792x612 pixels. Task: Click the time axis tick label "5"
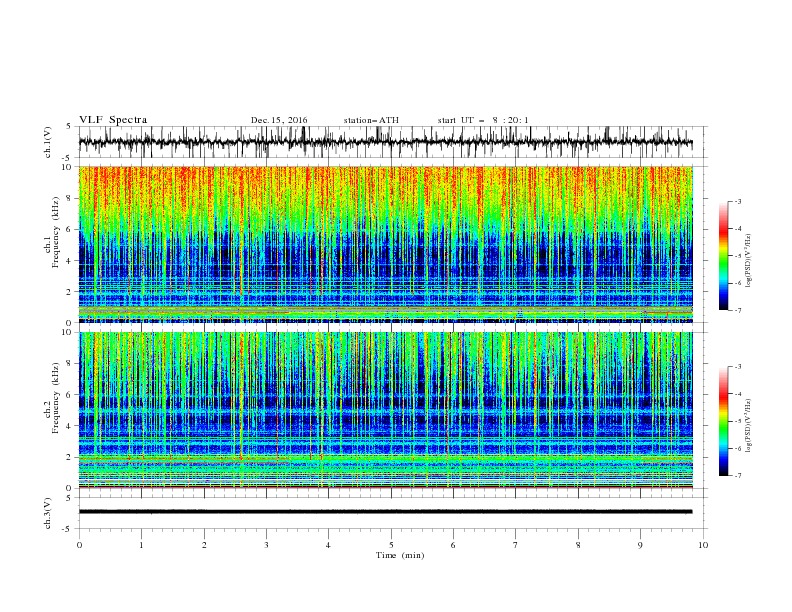point(391,545)
